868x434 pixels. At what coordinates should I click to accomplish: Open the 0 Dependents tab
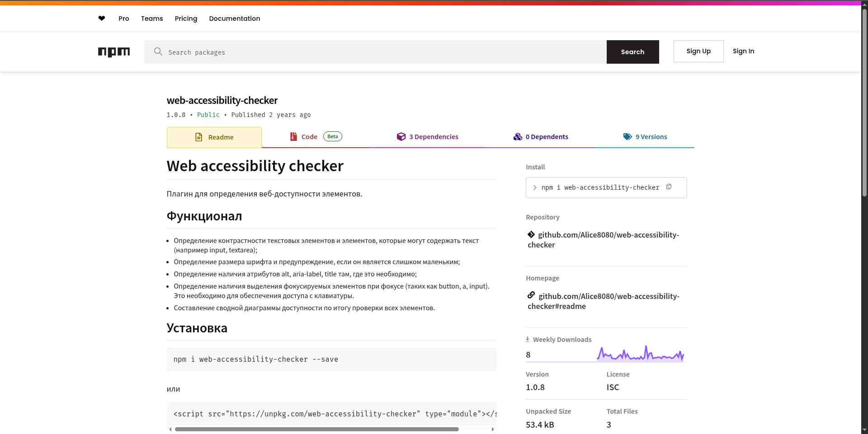coord(541,137)
